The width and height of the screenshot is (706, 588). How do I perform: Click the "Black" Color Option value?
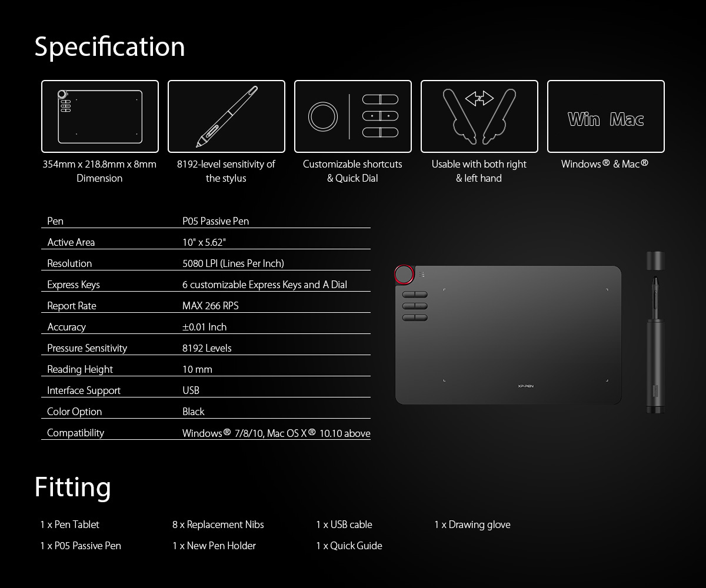(x=194, y=412)
